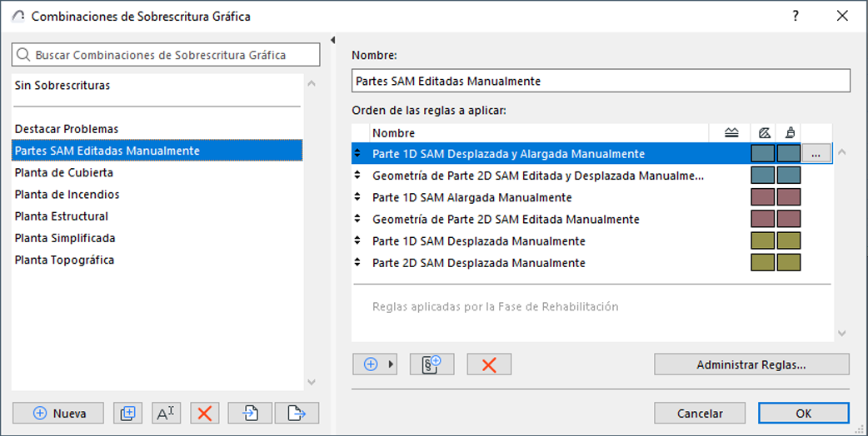Open the Administrar Reglas dialog

click(x=751, y=364)
